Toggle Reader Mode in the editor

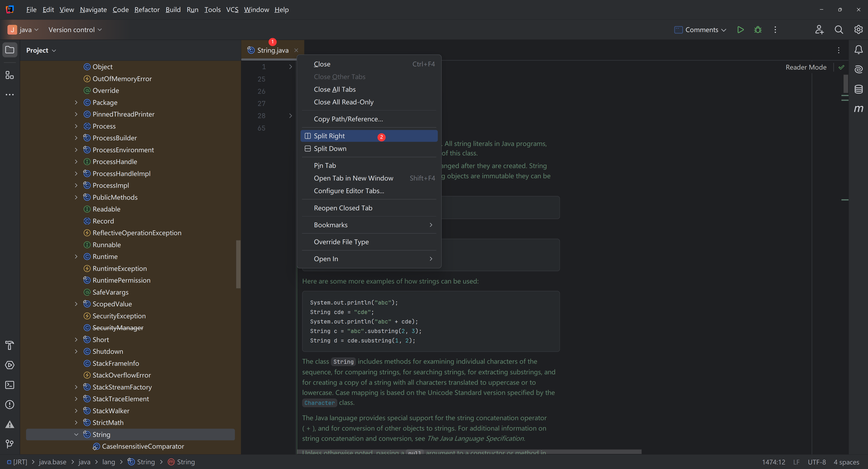click(806, 67)
